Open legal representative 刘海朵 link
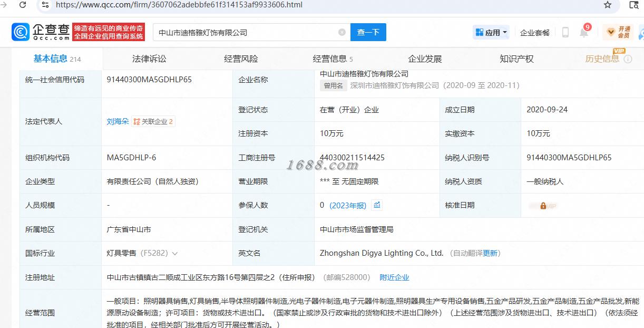 (x=118, y=121)
